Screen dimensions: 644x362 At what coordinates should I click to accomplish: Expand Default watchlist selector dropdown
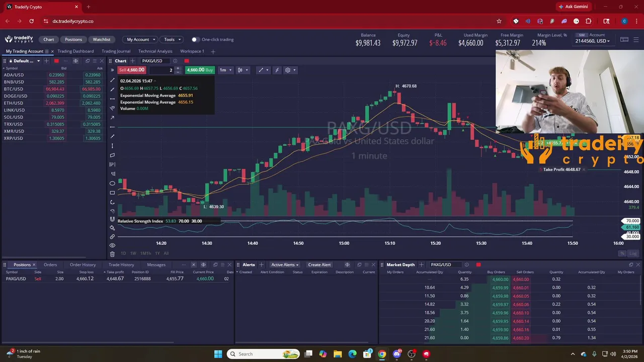[x=38, y=61]
